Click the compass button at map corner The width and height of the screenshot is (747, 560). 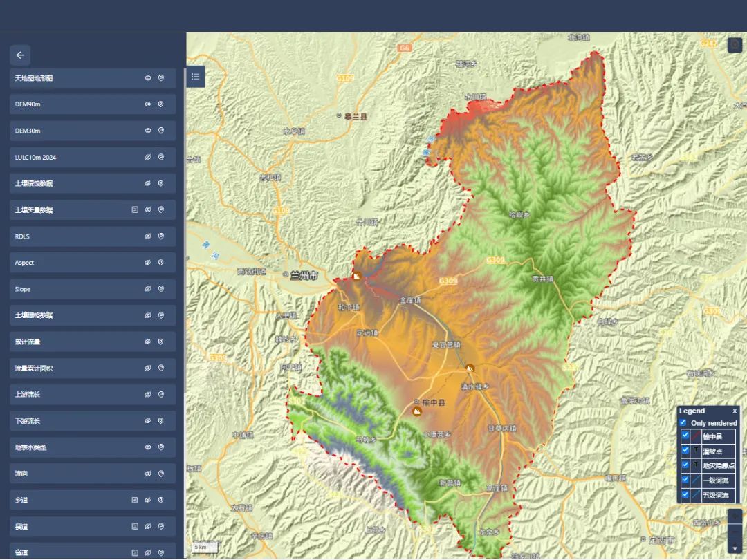tap(735, 45)
